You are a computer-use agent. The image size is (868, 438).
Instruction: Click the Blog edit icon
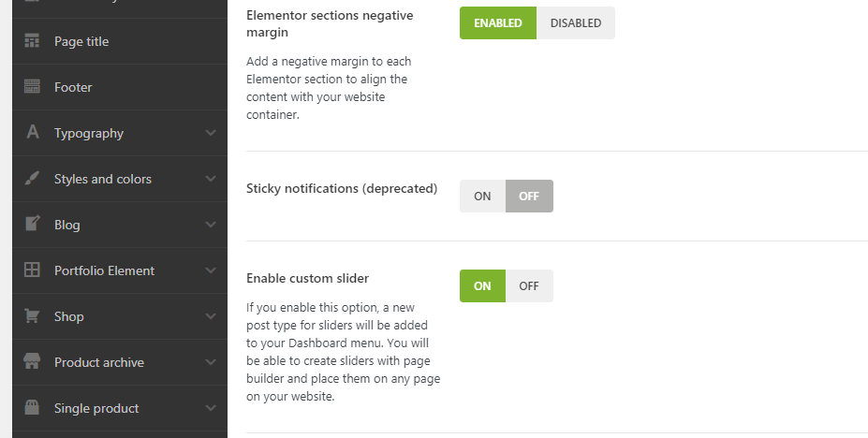[33, 225]
